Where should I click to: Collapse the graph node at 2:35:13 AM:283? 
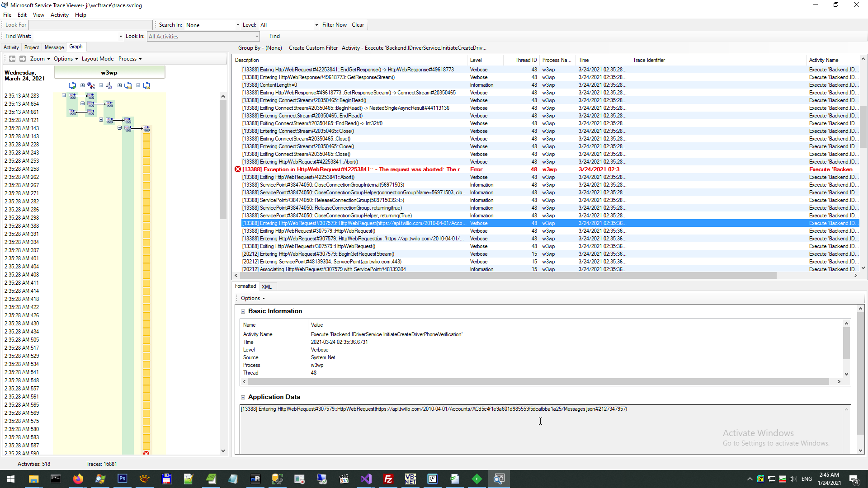64,95
